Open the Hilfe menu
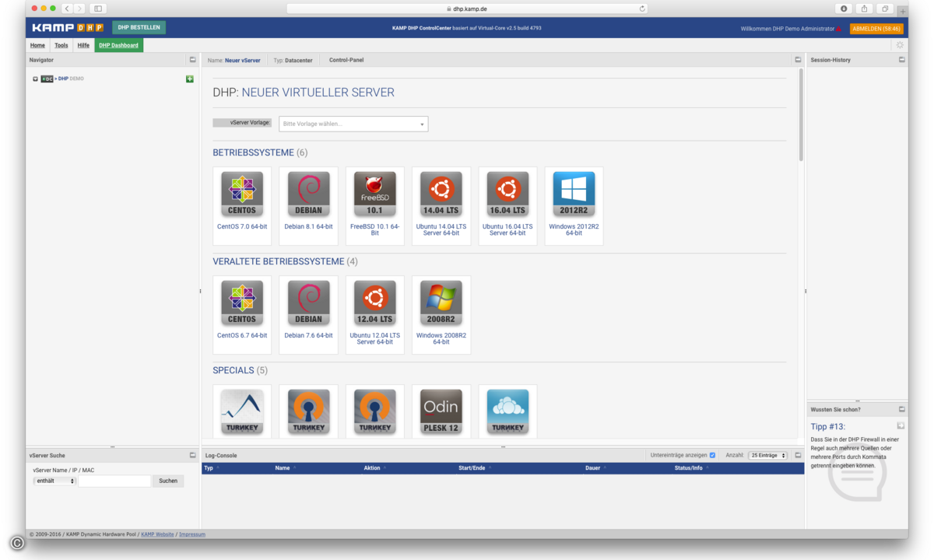This screenshot has height=560, width=934. tap(83, 45)
